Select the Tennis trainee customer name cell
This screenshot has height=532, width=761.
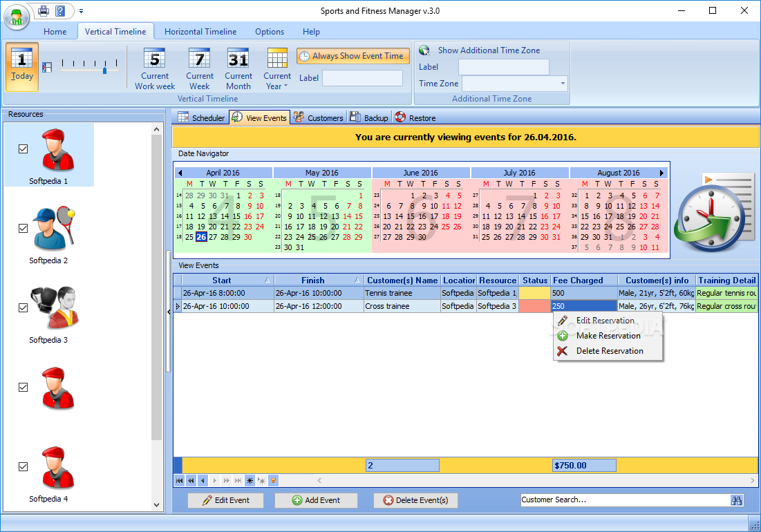(x=402, y=293)
